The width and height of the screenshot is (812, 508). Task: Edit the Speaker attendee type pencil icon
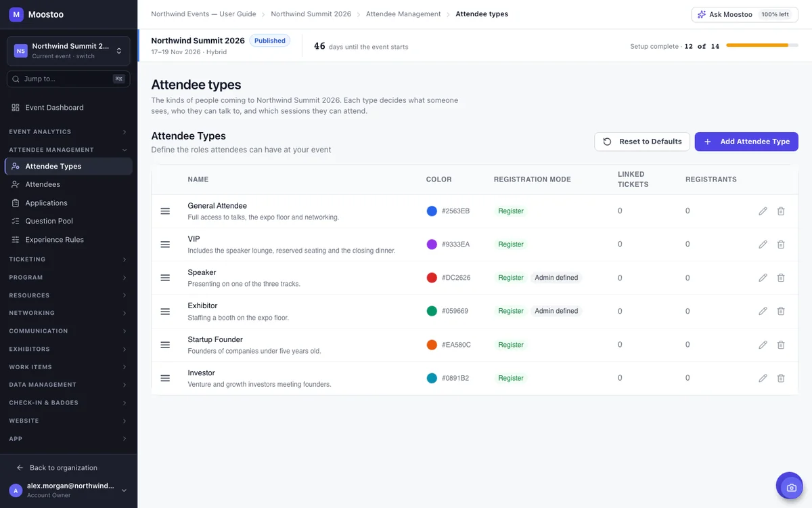point(763,278)
